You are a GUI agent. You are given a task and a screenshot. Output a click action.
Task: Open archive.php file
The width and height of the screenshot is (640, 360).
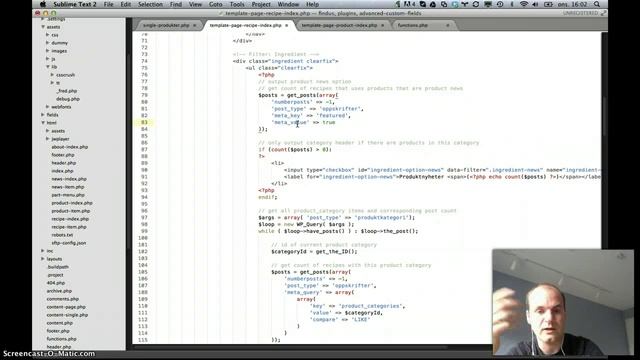coord(59,291)
